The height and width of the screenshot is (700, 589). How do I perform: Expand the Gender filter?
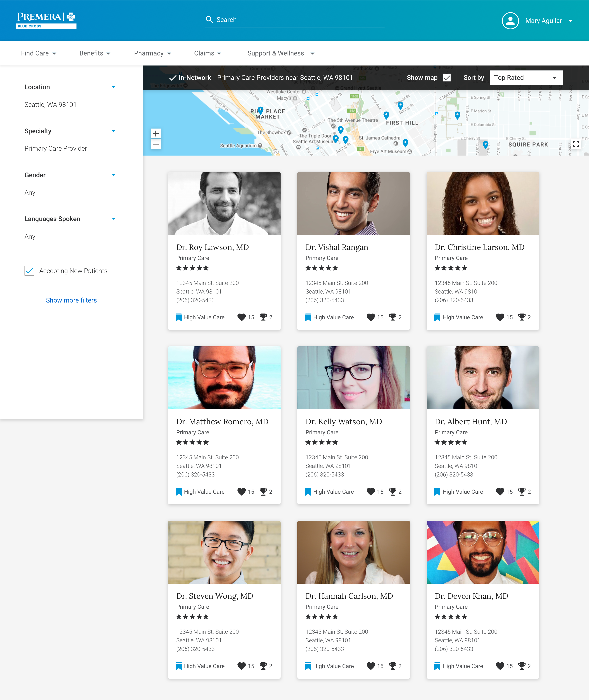[71, 175]
